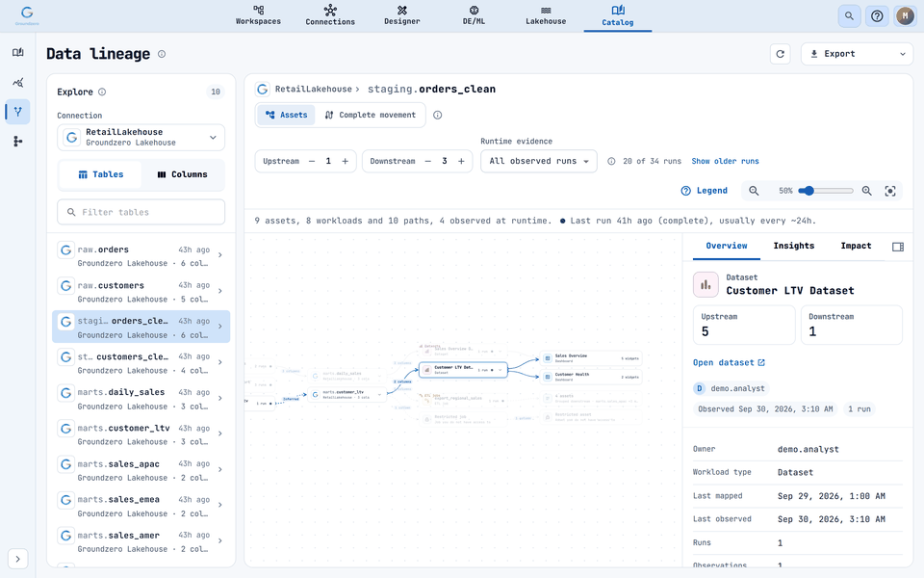The width and height of the screenshot is (924, 578).
Task: Open the DE/ML menu
Action: (474, 16)
